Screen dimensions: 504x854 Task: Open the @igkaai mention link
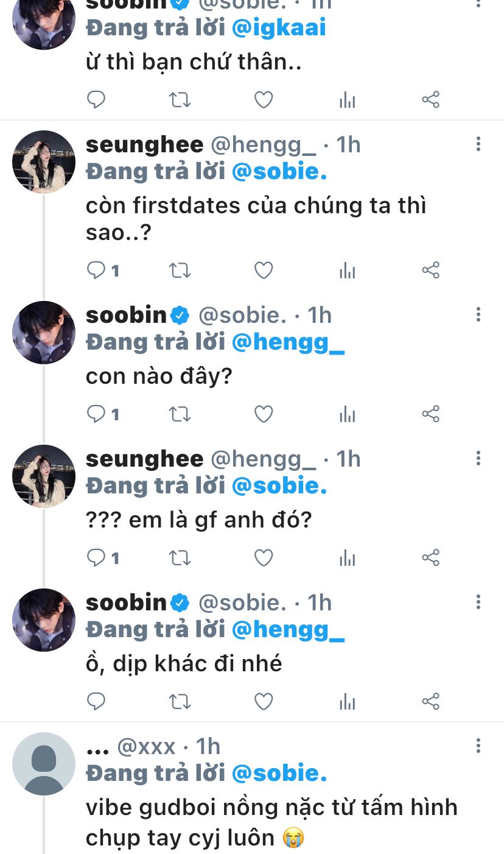[279, 27]
